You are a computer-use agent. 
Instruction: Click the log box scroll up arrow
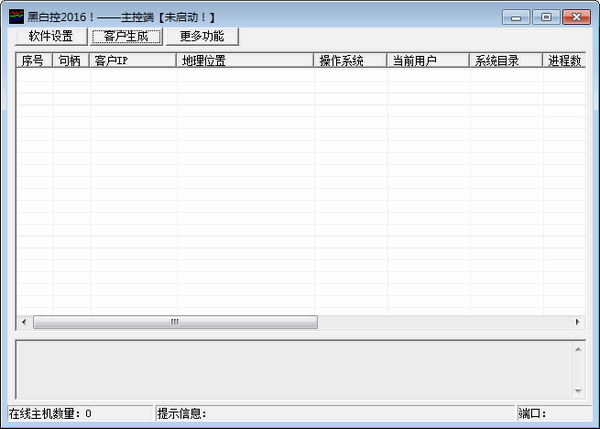click(578, 349)
